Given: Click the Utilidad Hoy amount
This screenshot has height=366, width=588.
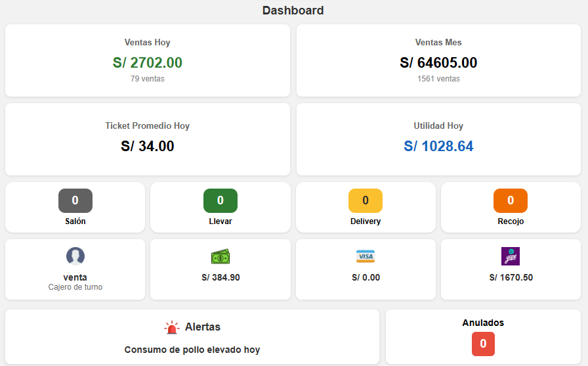Looking at the screenshot, I should pyautogui.click(x=438, y=147).
